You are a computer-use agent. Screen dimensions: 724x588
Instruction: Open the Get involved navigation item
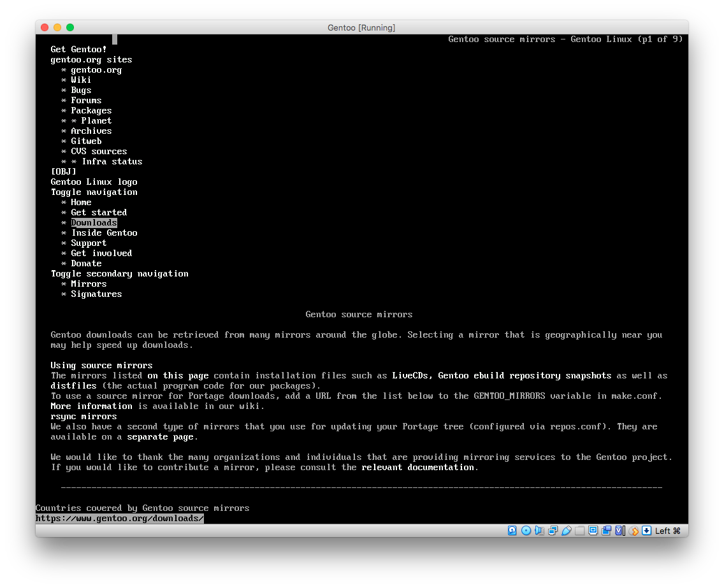click(x=101, y=253)
